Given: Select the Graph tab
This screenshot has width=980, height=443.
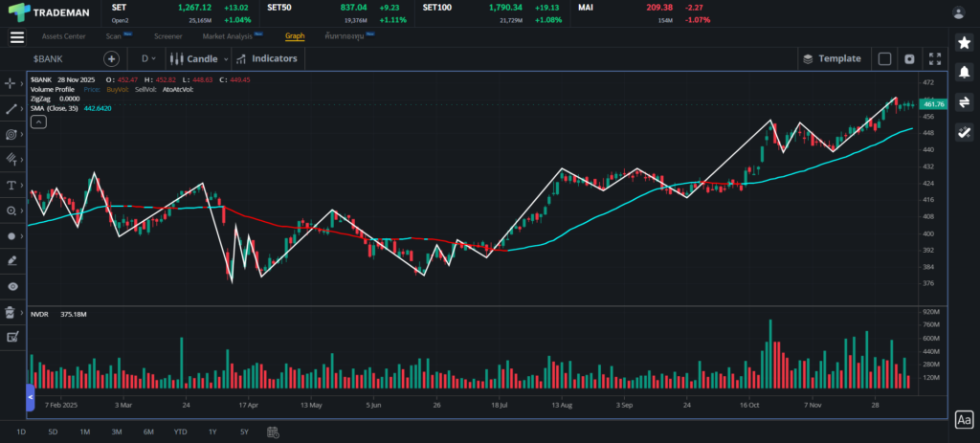Looking at the screenshot, I should (x=295, y=36).
